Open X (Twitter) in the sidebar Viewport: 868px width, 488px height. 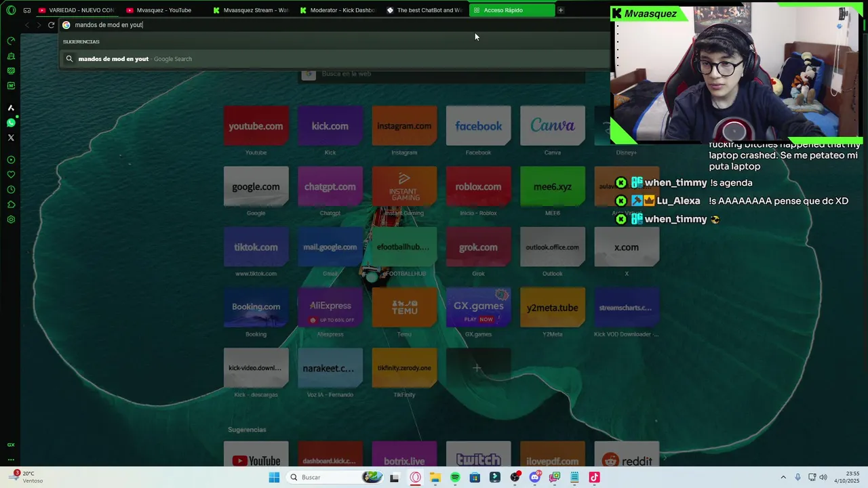(11, 138)
